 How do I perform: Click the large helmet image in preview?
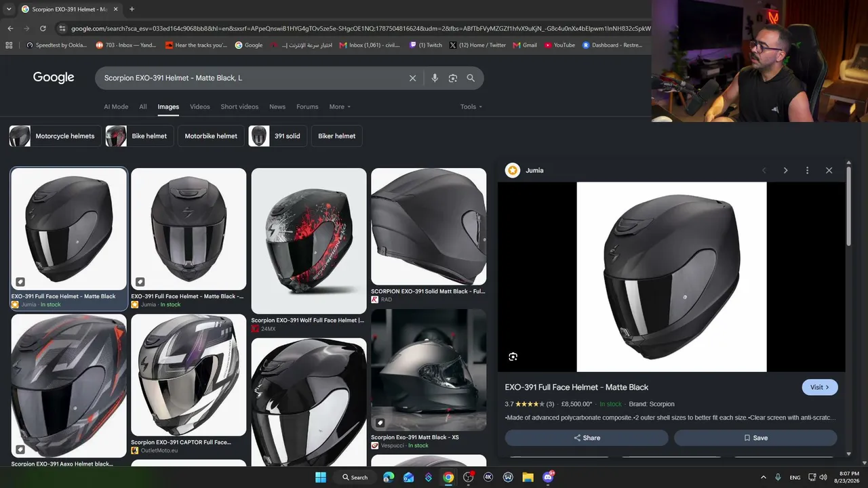click(x=671, y=277)
